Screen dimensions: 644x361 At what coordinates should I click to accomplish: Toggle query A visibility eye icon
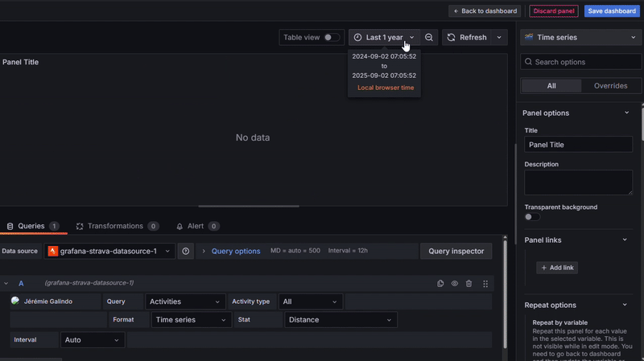[x=454, y=284]
